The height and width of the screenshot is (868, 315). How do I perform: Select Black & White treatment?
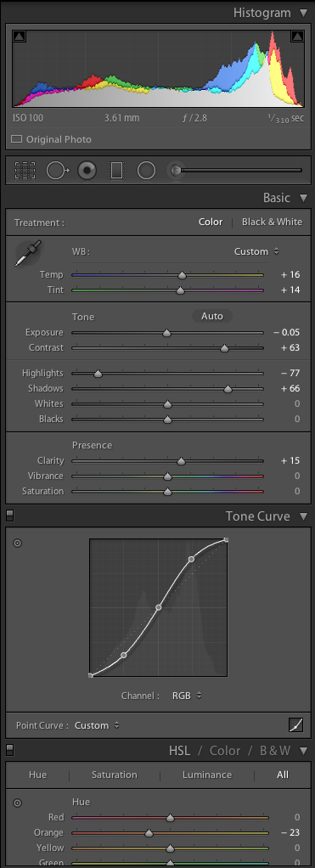pyautogui.click(x=272, y=222)
